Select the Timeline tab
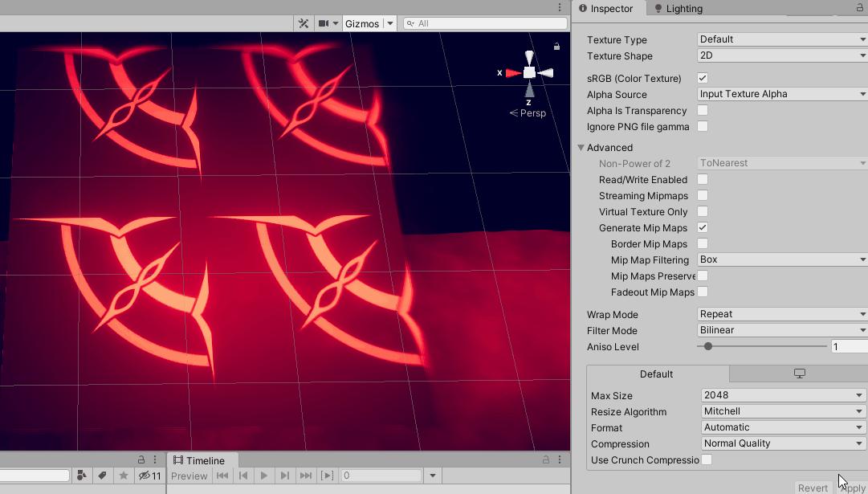Image resolution: width=868 pixels, height=494 pixels. (x=201, y=459)
